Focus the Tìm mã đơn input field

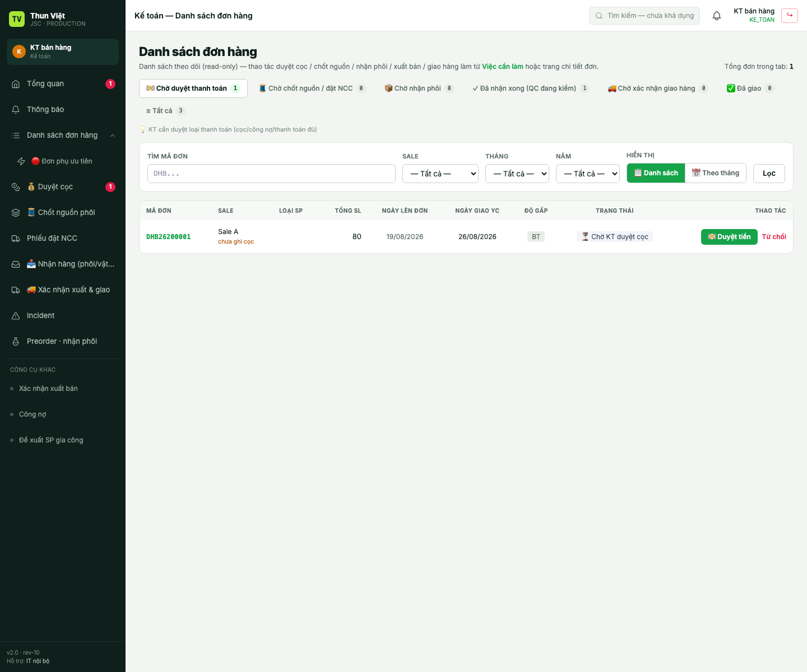[271, 174]
